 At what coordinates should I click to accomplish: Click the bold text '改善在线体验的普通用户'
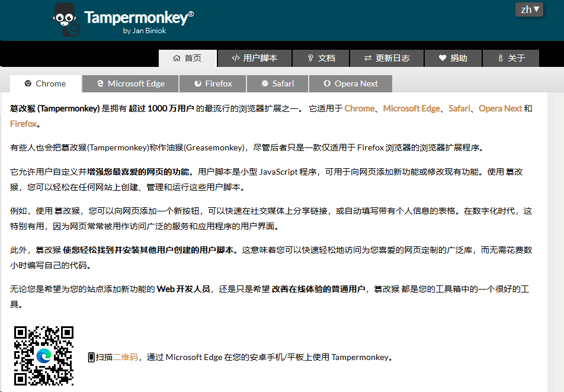click(x=318, y=289)
